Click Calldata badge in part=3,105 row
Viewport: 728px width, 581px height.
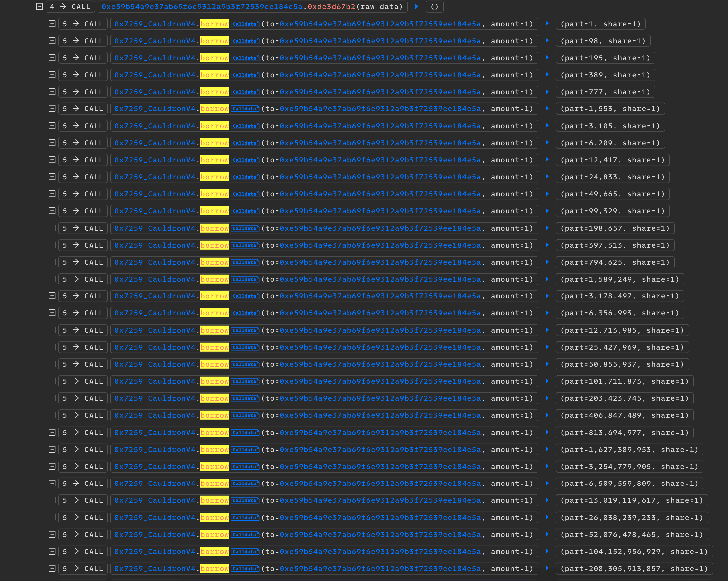point(245,126)
